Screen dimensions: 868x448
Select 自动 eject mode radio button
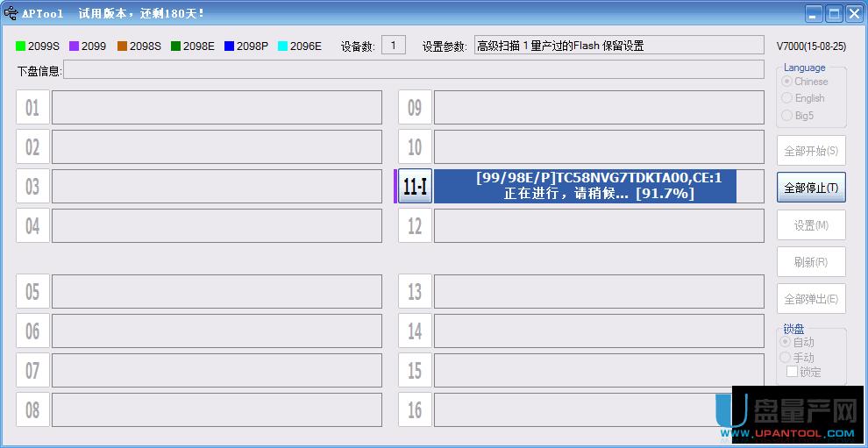coord(786,342)
